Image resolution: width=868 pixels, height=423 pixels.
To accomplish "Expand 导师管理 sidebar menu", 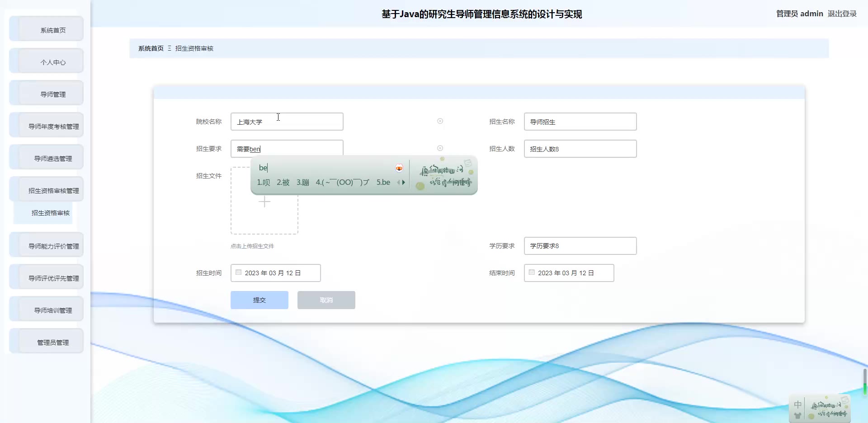I will (x=47, y=93).
